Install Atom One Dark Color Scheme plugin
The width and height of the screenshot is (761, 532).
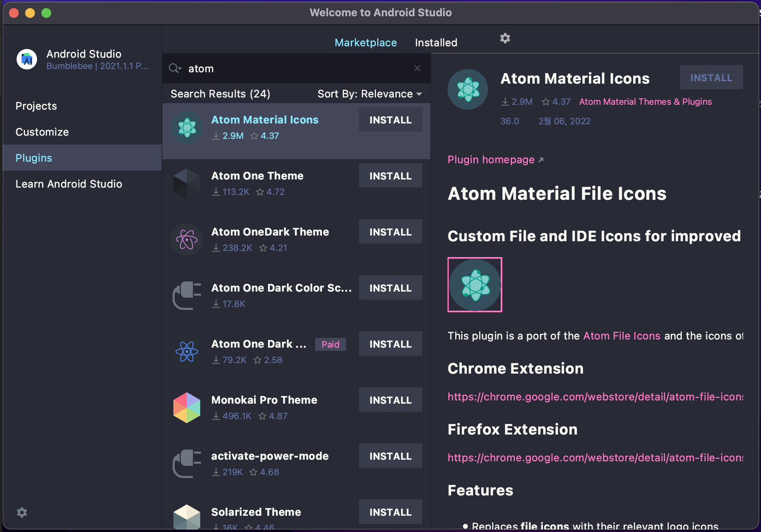coord(391,288)
